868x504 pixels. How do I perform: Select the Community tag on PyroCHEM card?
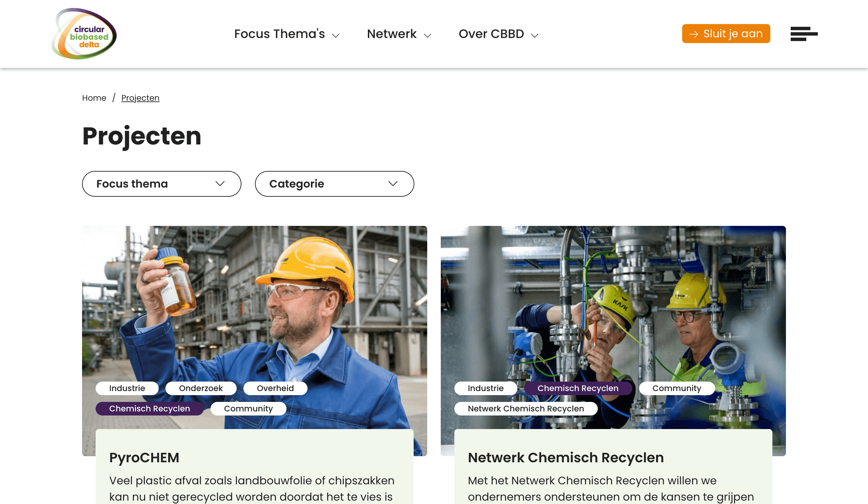click(x=248, y=409)
